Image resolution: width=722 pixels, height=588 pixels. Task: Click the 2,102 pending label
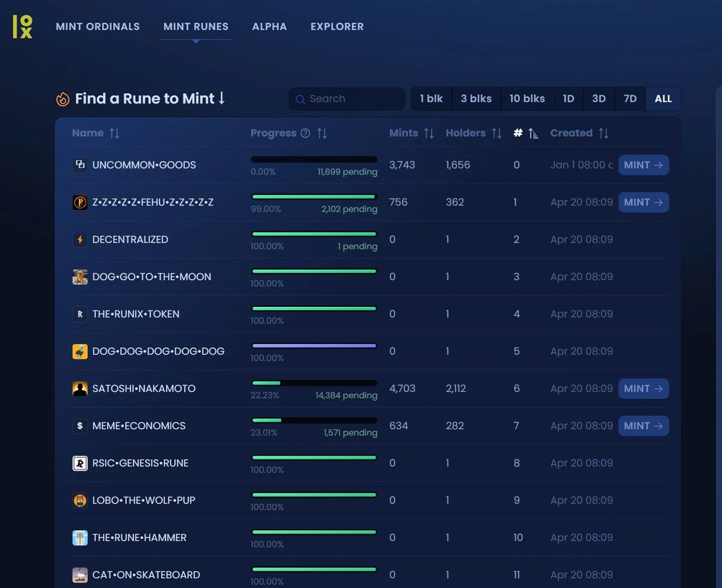click(350, 209)
